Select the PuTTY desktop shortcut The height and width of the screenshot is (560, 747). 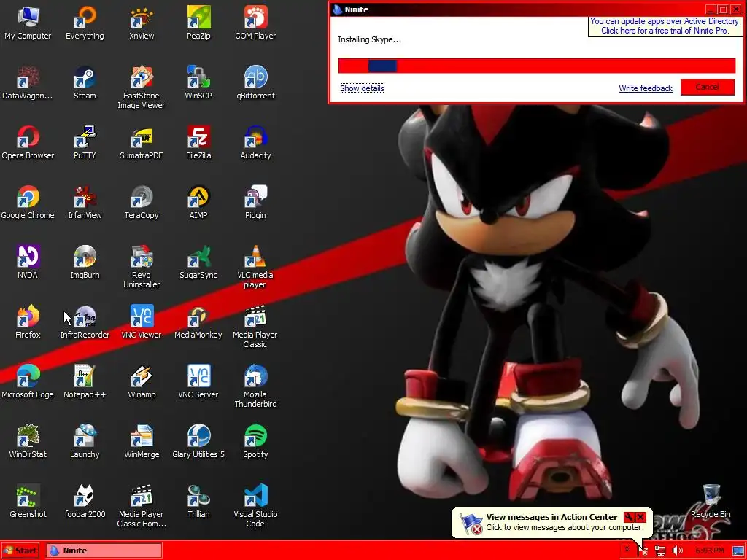85,142
